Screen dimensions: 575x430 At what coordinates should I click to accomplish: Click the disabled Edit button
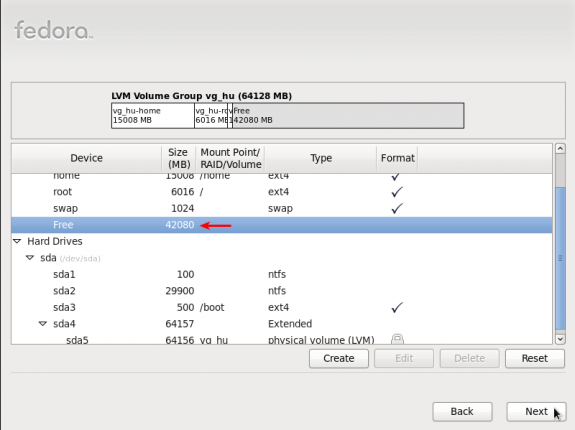tap(404, 358)
